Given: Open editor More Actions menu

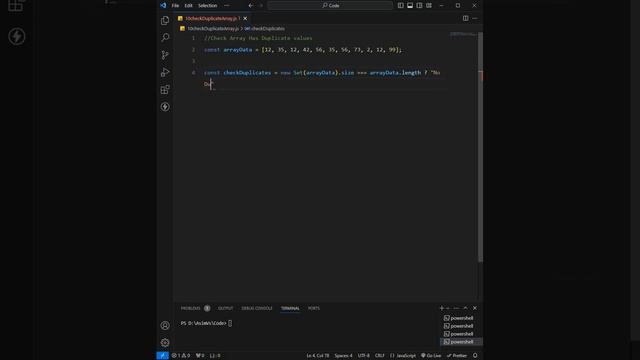Looking at the screenshot, I should 475,18.
